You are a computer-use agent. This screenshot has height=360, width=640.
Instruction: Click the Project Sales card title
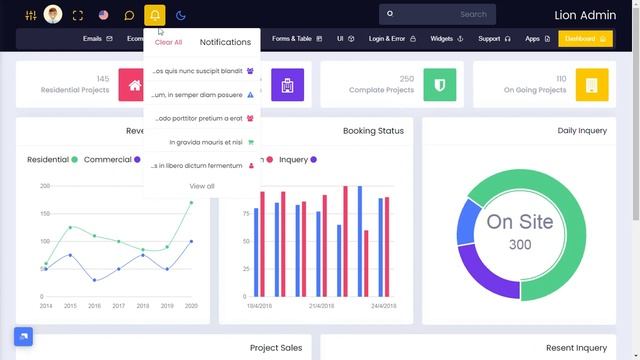[276, 348]
